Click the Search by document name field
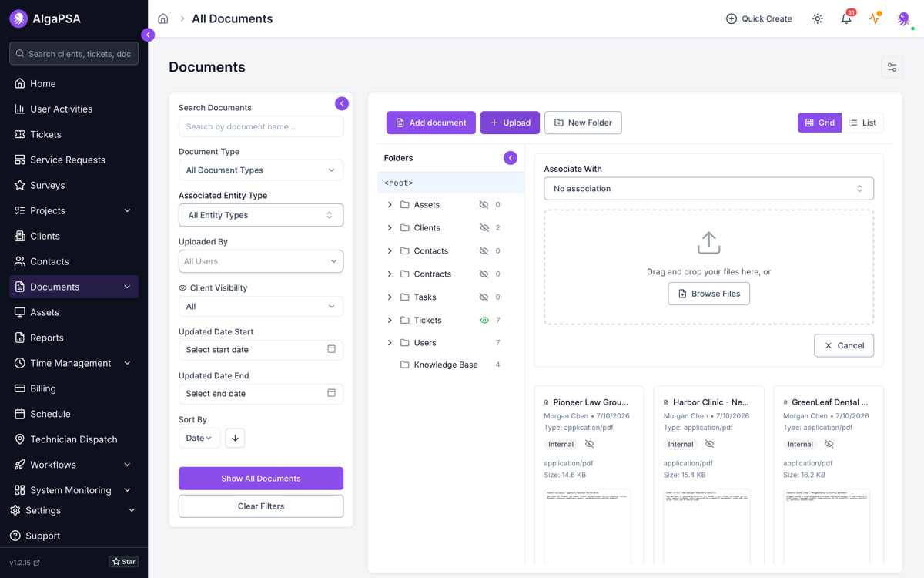The height and width of the screenshot is (578, 924). [261, 126]
